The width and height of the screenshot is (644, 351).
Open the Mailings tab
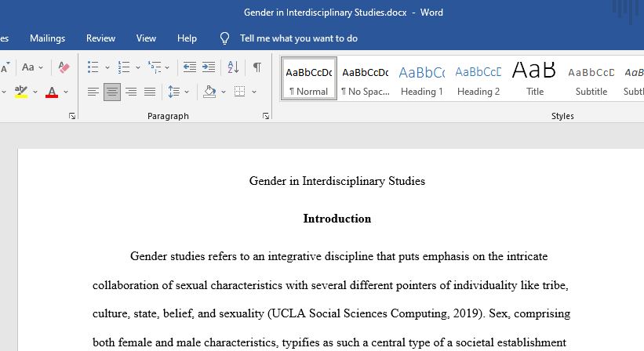tap(47, 38)
